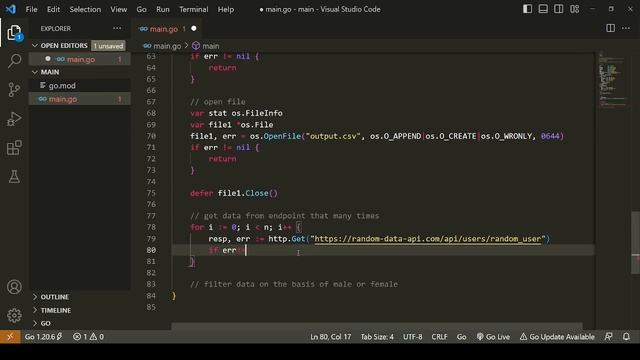
Task: Collapse the MAIN folder section
Action: (80, 72)
